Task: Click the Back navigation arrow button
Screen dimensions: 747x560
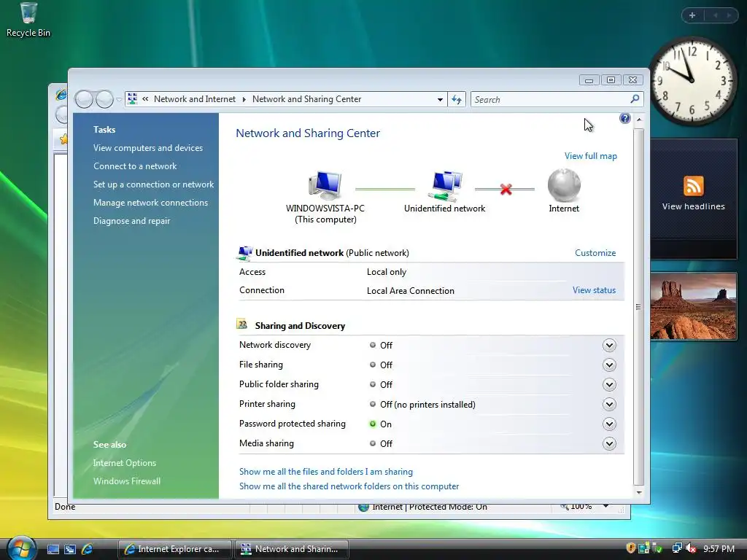Action: point(84,99)
